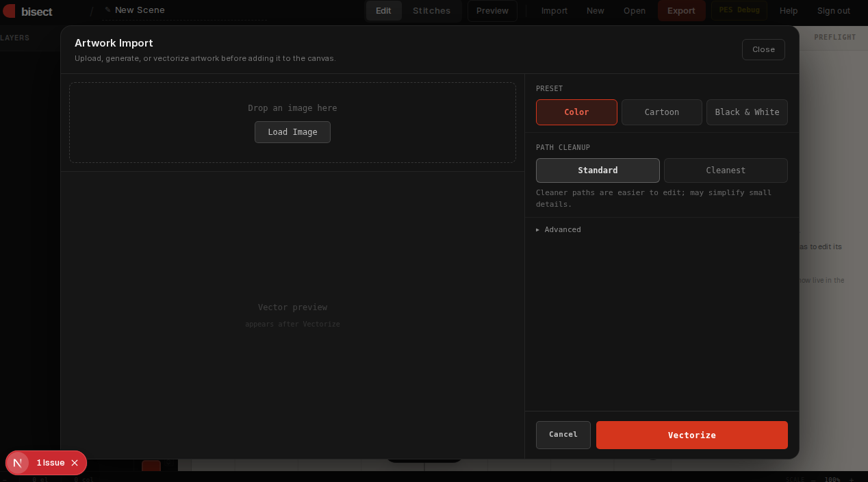Click the Vectorize button
The height and width of the screenshot is (482, 868).
tap(692, 435)
